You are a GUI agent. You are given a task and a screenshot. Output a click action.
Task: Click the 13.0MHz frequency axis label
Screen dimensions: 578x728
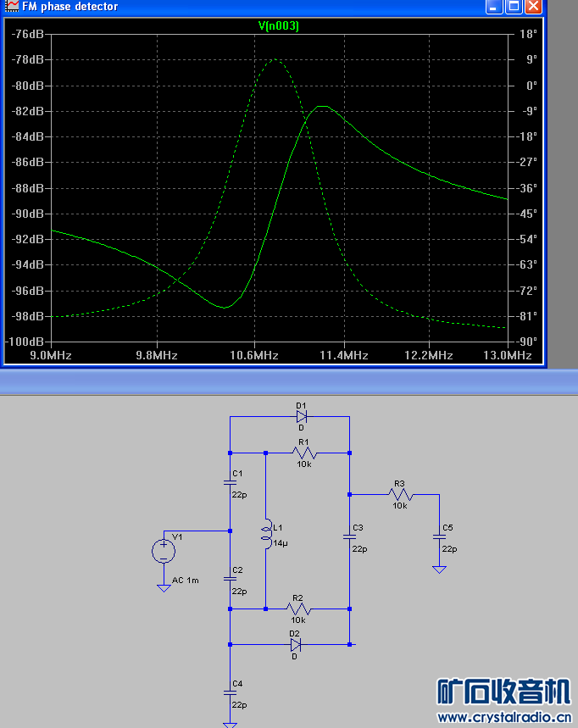pyautogui.click(x=508, y=356)
